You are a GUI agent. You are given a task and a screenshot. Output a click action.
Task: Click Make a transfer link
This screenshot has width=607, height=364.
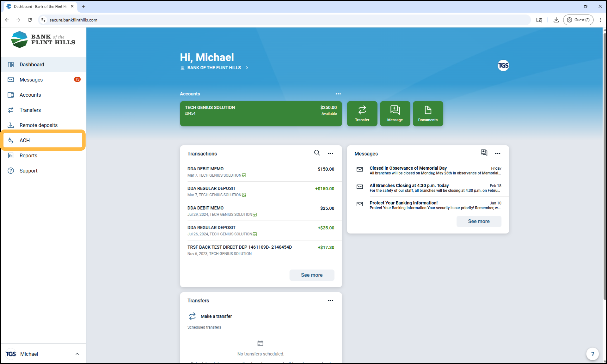point(216,316)
